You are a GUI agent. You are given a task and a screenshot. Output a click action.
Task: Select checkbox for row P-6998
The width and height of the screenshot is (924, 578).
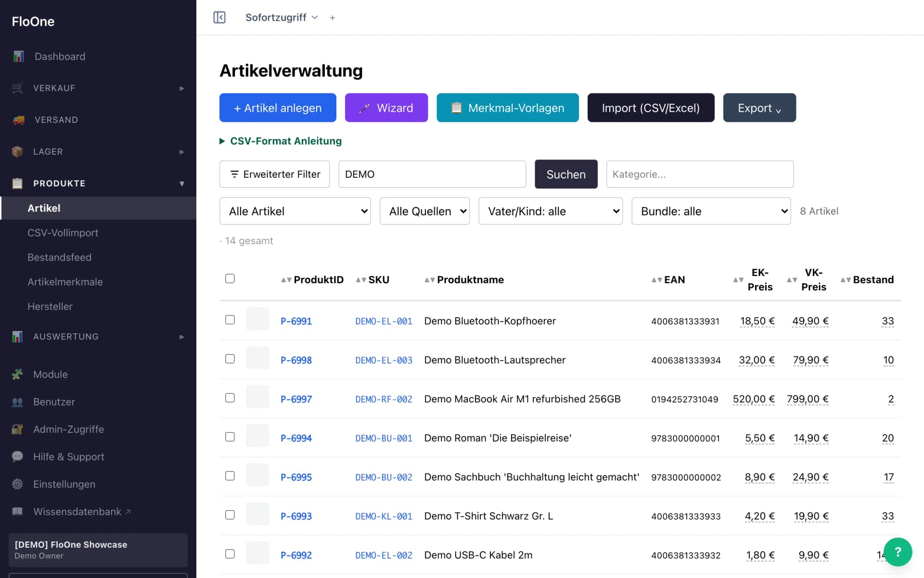(230, 359)
